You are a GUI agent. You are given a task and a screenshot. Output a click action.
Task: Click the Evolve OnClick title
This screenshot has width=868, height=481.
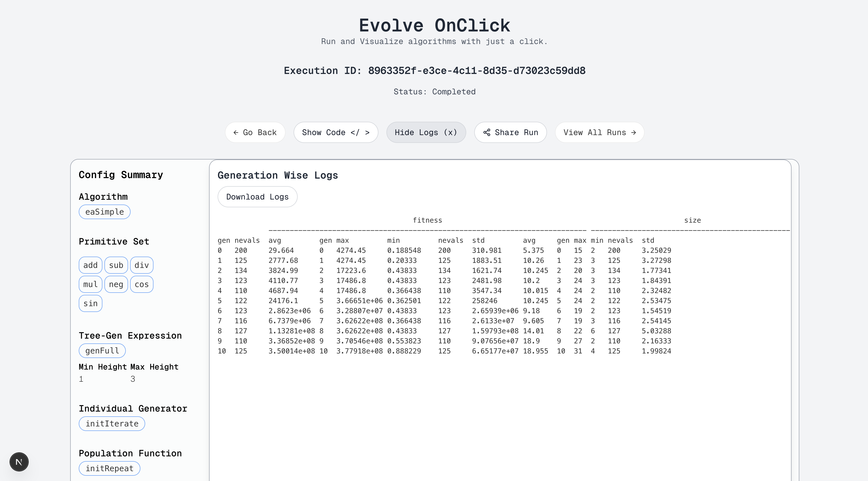click(434, 26)
